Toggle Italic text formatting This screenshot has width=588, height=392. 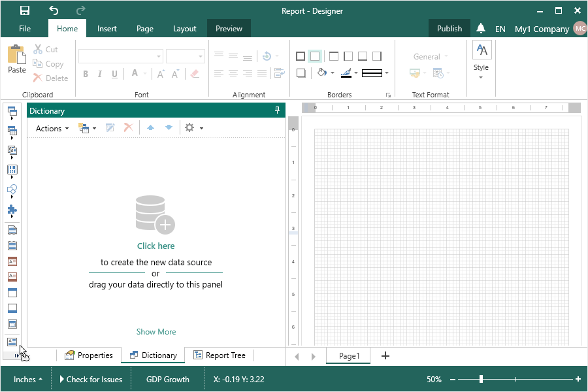[x=100, y=74]
